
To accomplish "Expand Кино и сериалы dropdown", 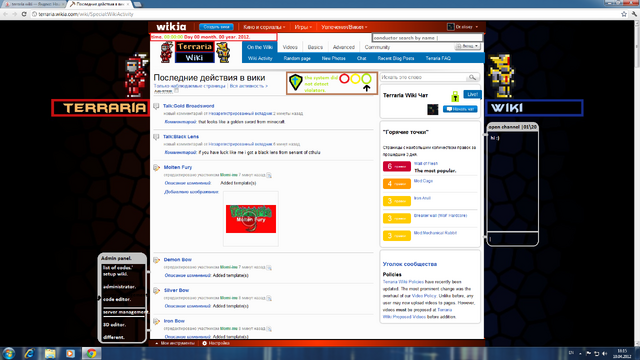I will (264, 27).
